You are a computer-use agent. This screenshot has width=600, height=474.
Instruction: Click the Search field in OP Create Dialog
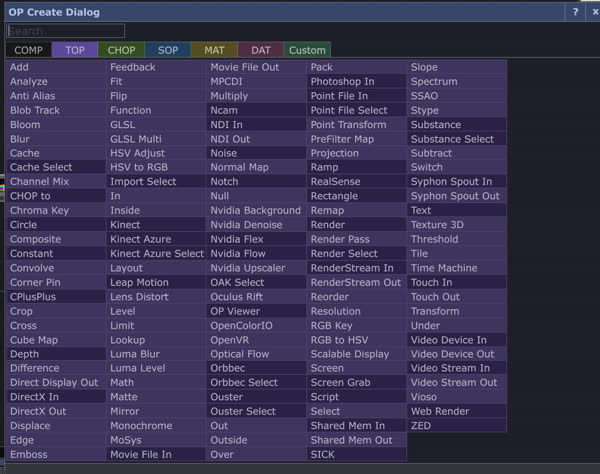pos(65,31)
